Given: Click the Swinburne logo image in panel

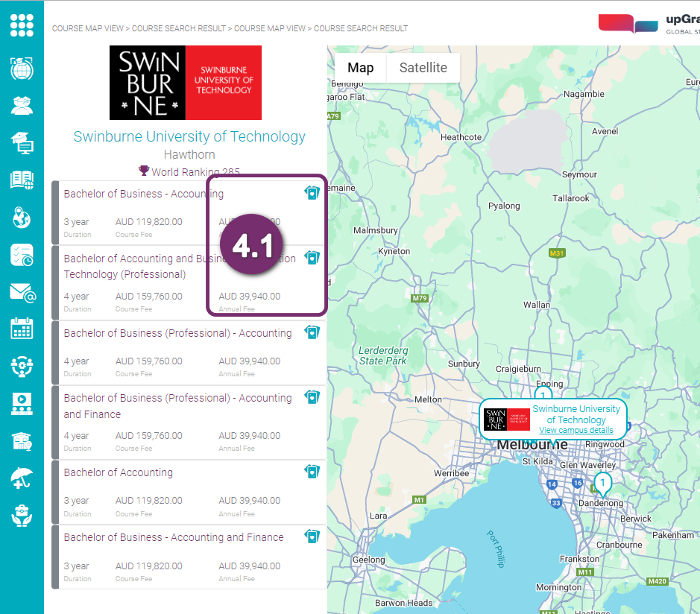Looking at the screenshot, I should pos(186,83).
